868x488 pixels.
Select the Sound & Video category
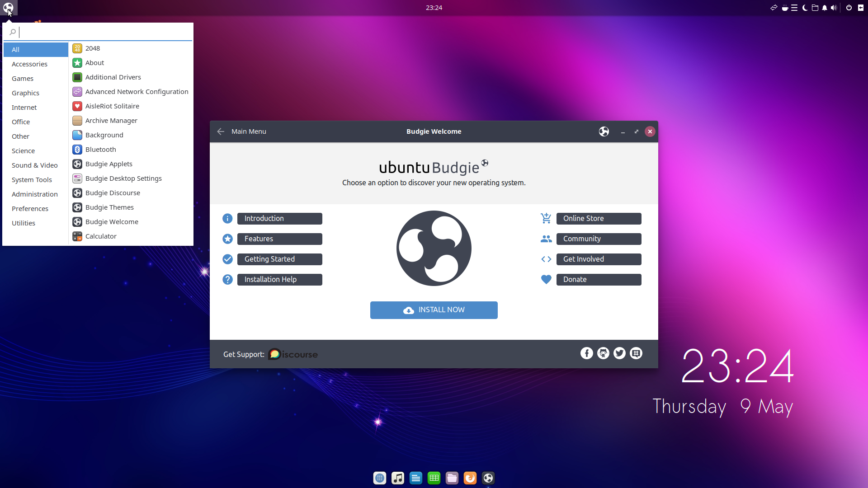click(x=36, y=165)
